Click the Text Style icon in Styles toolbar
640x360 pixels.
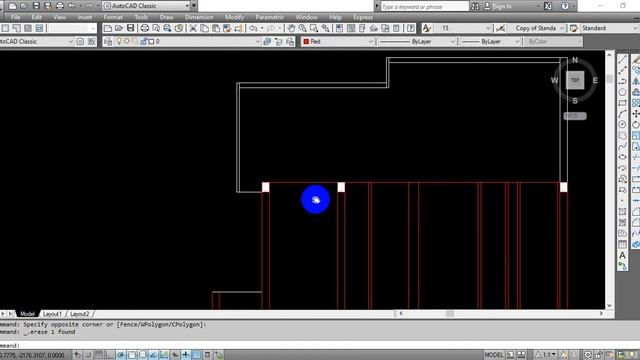tap(427, 28)
